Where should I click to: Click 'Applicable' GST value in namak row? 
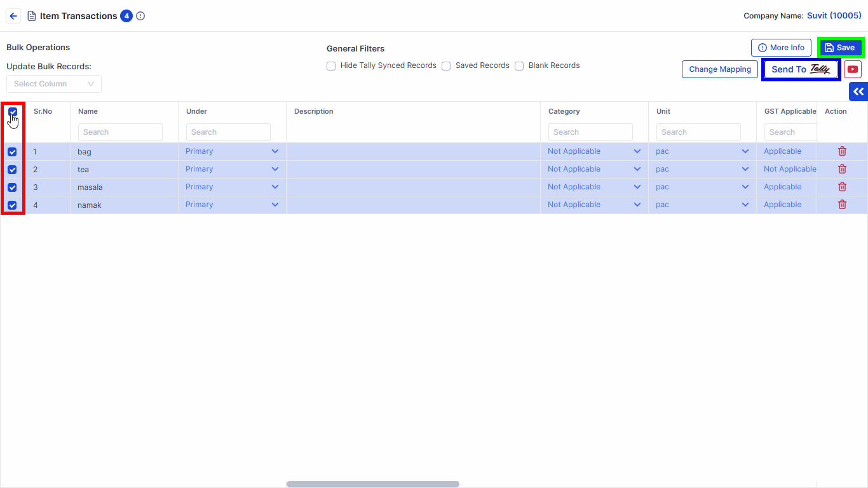coord(783,205)
